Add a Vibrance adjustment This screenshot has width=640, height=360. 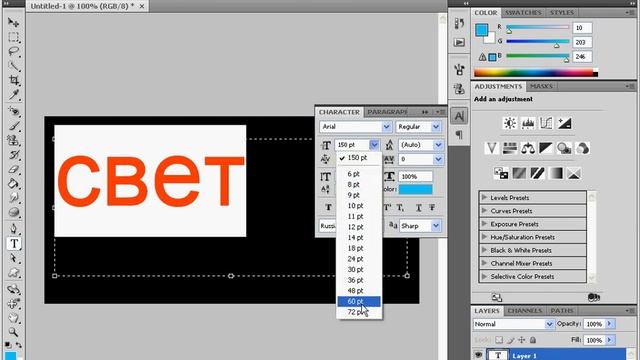491,148
